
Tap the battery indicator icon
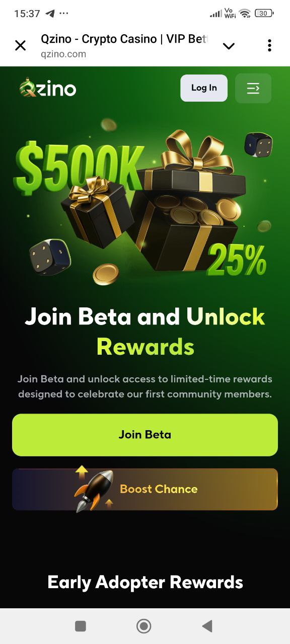(265, 14)
